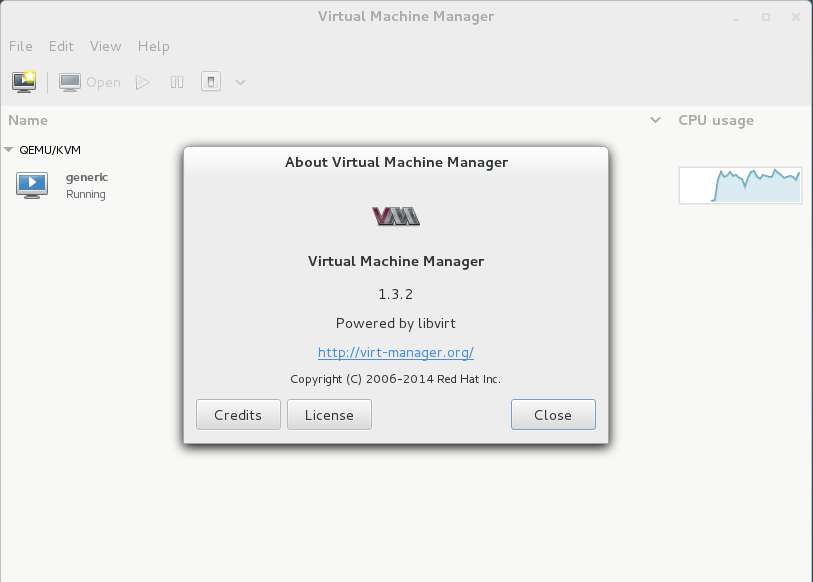The width and height of the screenshot is (813, 582).
Task: Expand the shutdown options dropdown arrow
Action: pyautogui.click(x=240, y=82)
